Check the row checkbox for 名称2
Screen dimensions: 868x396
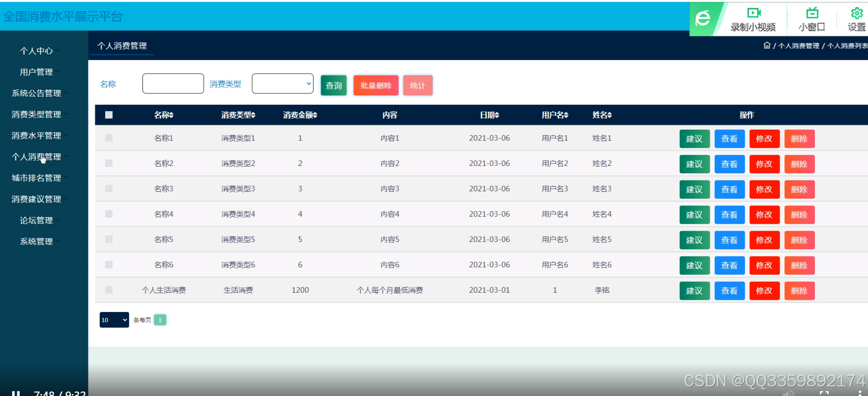click(x=109, y=163)
